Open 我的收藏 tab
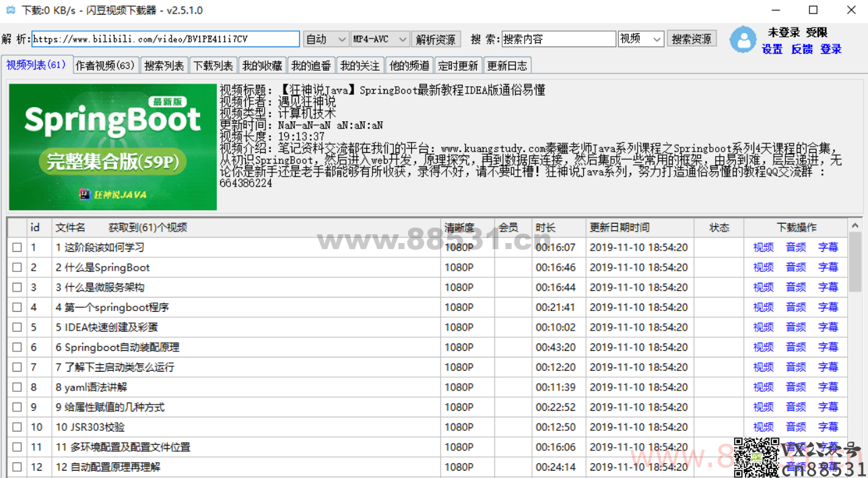 pos(262,65)
